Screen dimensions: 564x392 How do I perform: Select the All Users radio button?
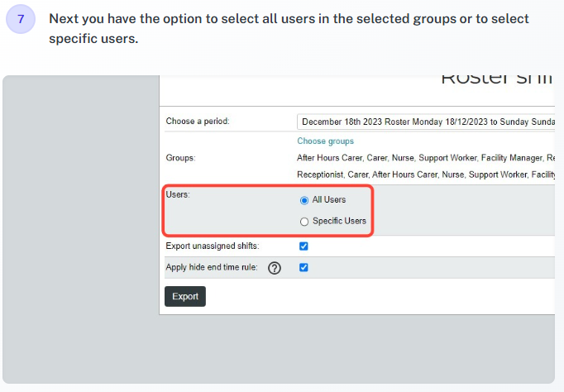(304, 200)
